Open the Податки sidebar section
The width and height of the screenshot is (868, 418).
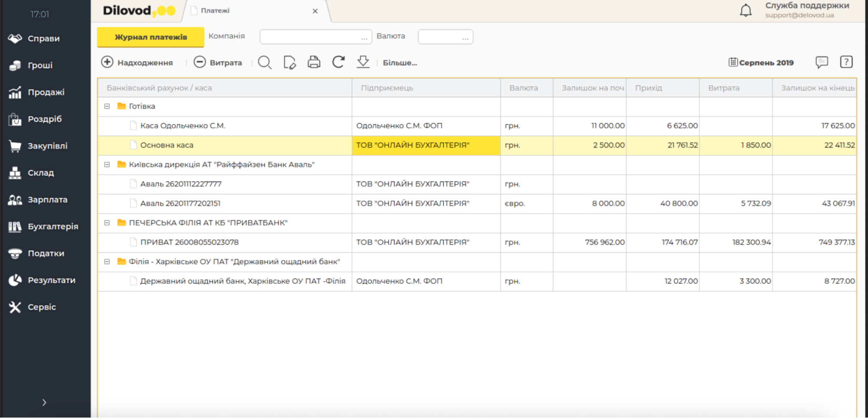(36, 253)
